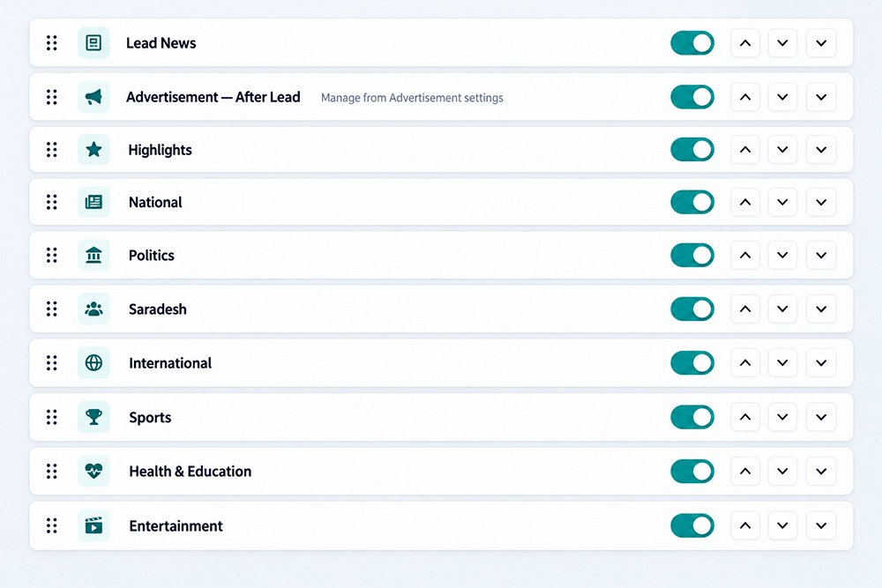This screenshot has height=588, width=882.
Task: Disable the Lead News section toggle
Action: coord(692,42)
